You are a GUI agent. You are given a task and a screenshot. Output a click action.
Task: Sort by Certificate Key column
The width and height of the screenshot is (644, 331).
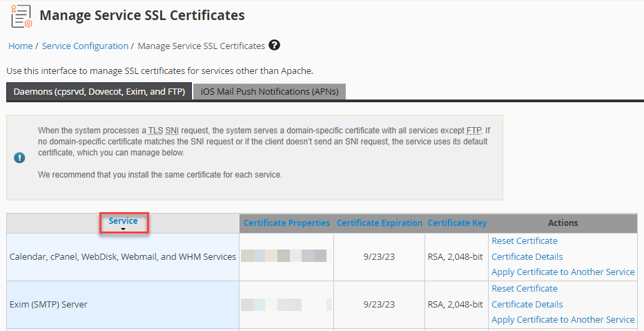click(x=457, y=223)
